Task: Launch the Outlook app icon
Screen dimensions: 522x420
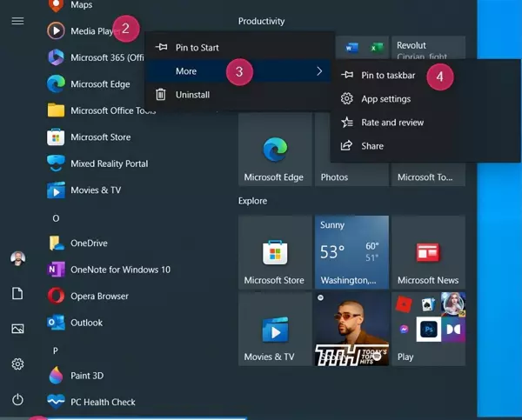Action: [x=56, y=323]
